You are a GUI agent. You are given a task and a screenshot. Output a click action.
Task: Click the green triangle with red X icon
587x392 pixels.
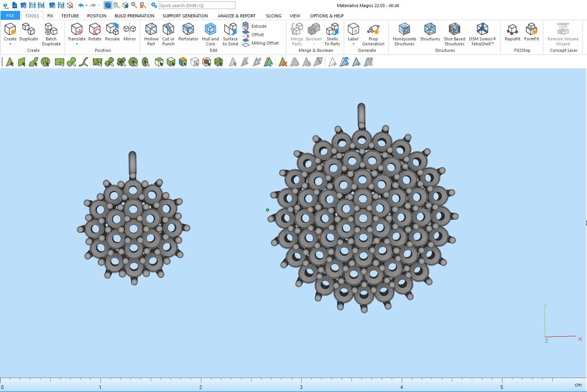tap(283, 62)
